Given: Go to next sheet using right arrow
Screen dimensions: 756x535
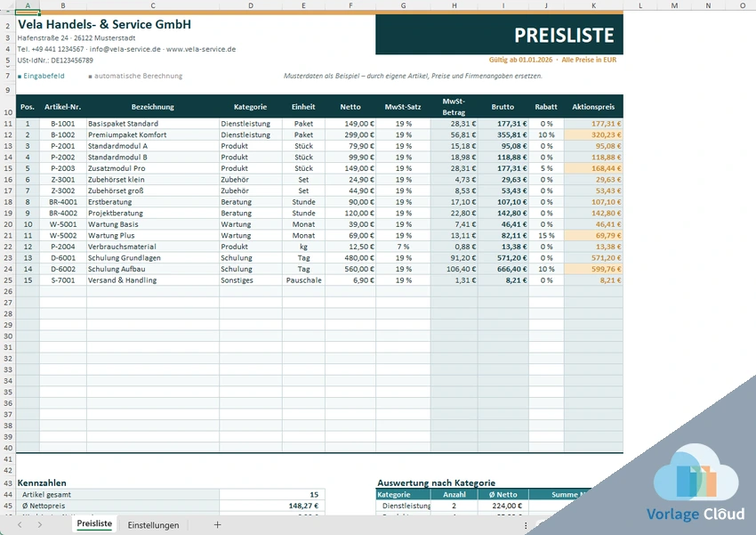Looking at the screenshot, I should (x=39, y=525).
